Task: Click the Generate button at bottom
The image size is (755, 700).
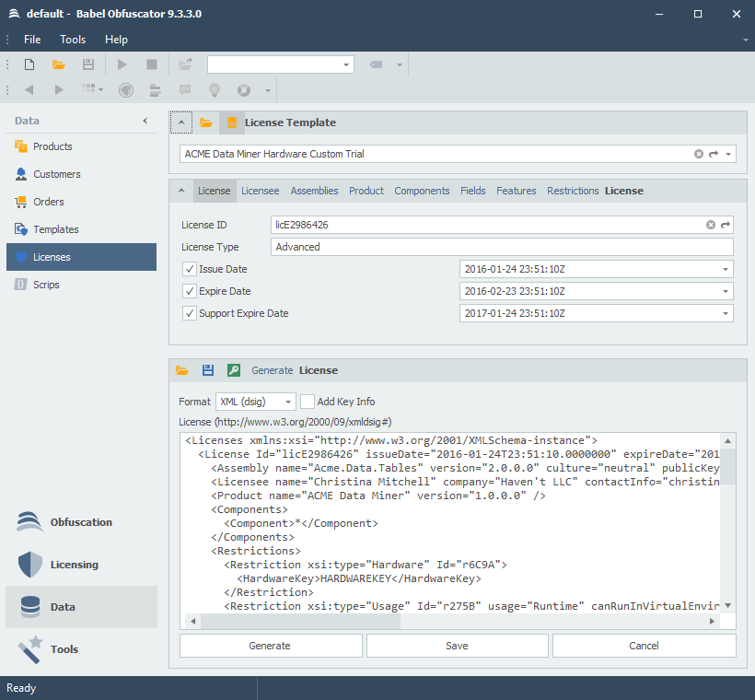Action: coord(271,646)
